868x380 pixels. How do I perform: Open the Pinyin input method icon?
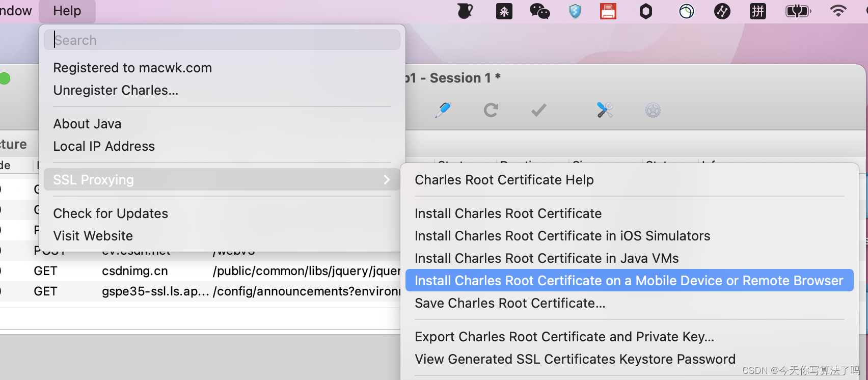coord(758,11)
